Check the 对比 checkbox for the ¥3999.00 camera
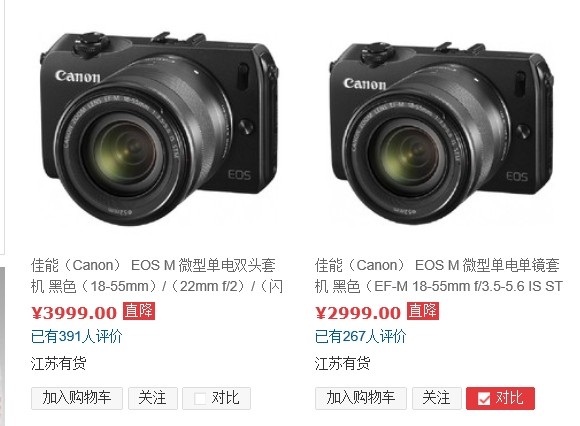Image resolution: width=580 pixels, height=426 pixels. pyautogui.click(x=200, y=399)
